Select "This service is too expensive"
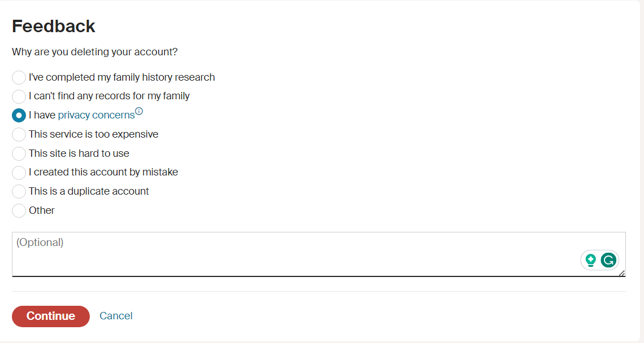 click(x=19, y=135)
